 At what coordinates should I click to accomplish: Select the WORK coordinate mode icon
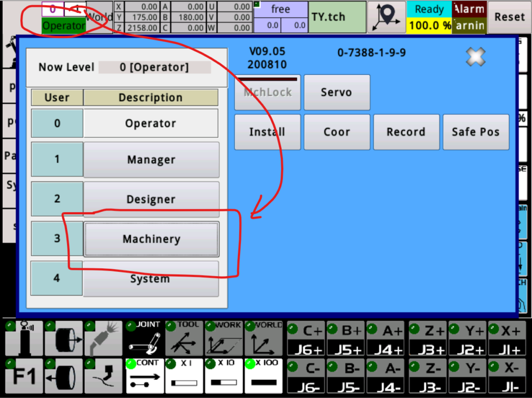coord(224,338)
